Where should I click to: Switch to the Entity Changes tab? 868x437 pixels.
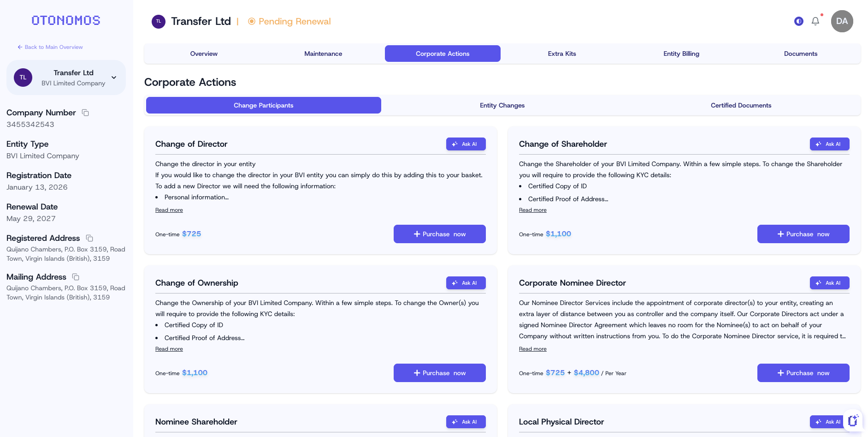pos(502,105)
